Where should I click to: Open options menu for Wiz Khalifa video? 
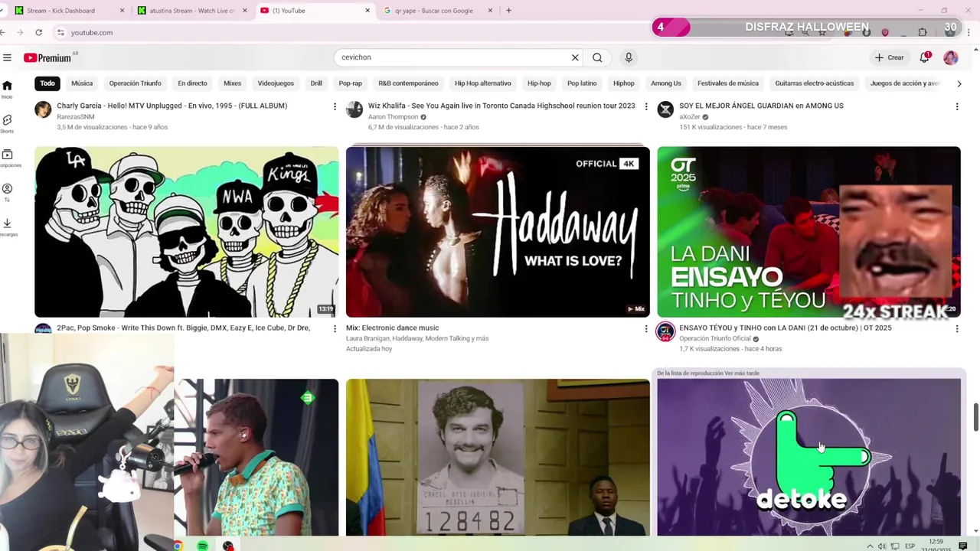(x=645, y=106)
